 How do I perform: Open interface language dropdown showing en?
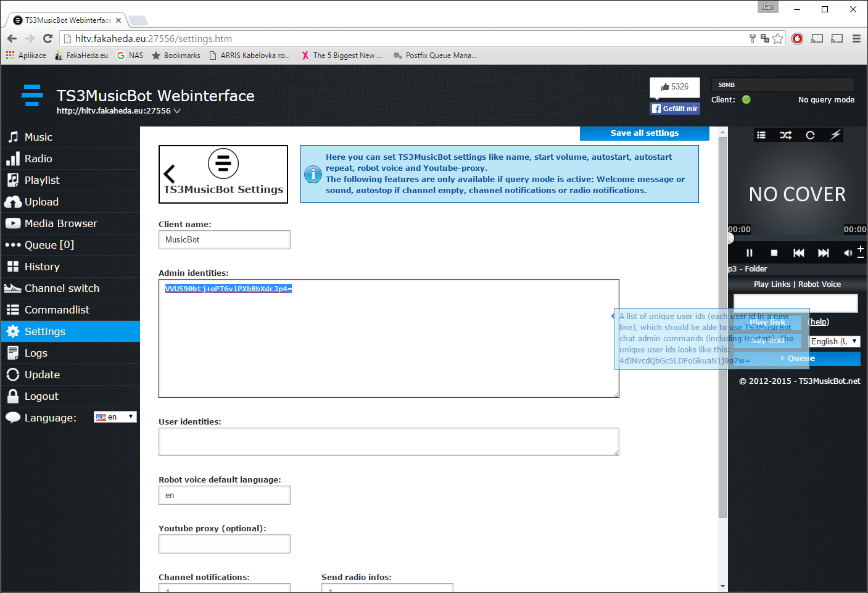click(x=115, y=417)
